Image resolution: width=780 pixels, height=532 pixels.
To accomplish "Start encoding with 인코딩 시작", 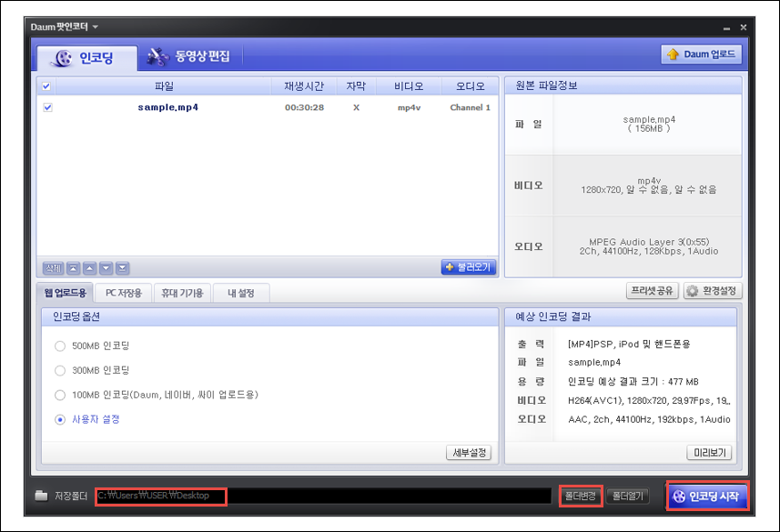I will 707,497.
